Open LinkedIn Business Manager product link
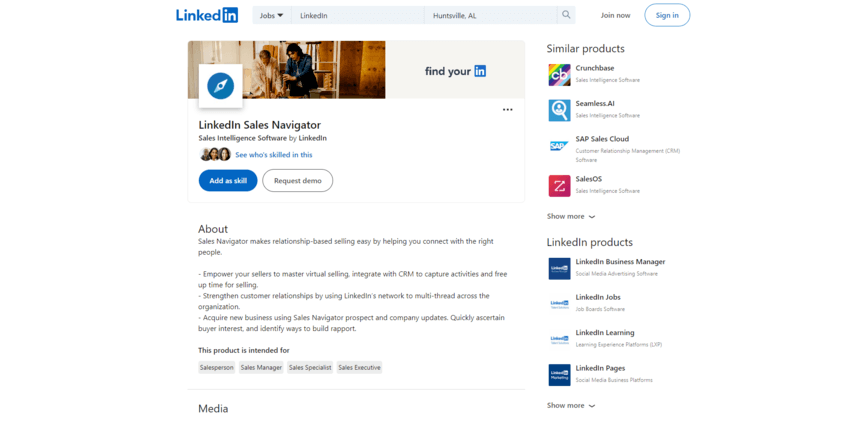 pyautogui.click(x=620, y=262)
